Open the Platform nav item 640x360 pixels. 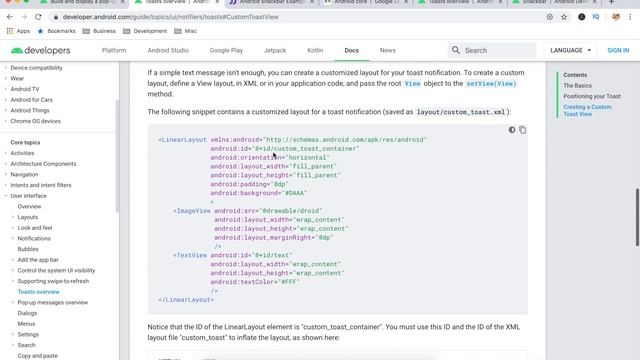(x=114, y=50)
